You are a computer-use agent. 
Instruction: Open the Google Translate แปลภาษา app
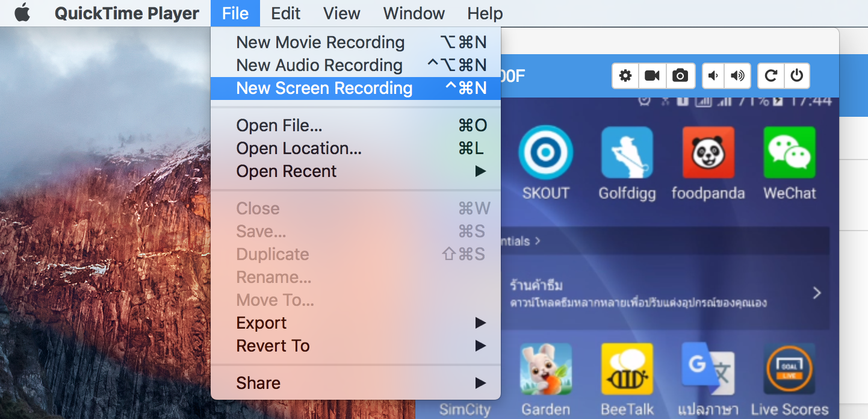click(708, 379)
